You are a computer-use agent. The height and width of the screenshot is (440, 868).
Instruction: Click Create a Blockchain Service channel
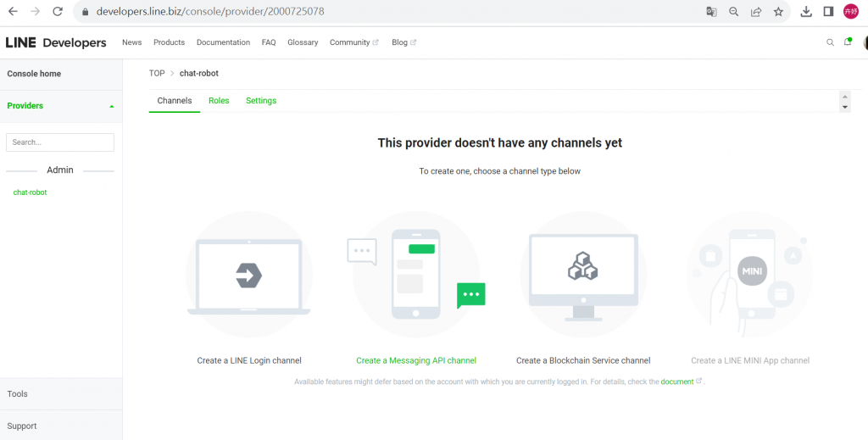click(x=583, y=361)
